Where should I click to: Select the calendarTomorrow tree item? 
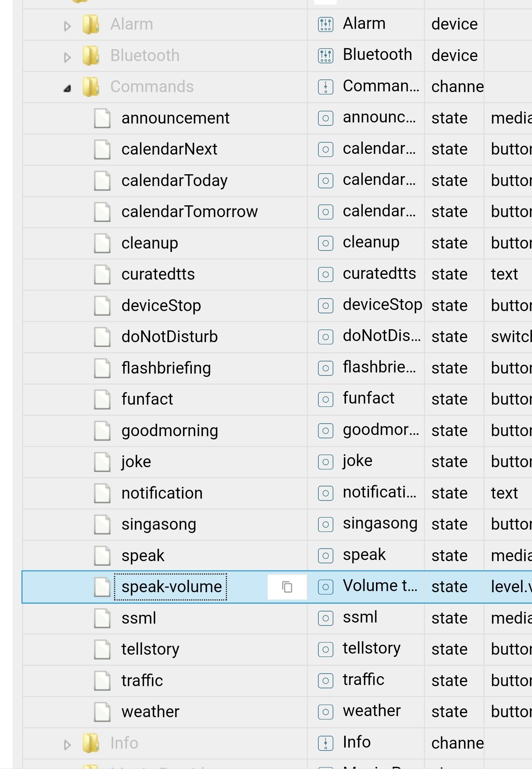189,212
